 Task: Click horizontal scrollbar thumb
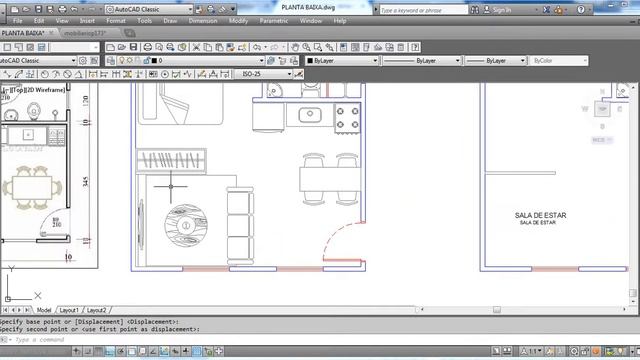[x=497, y=310]
